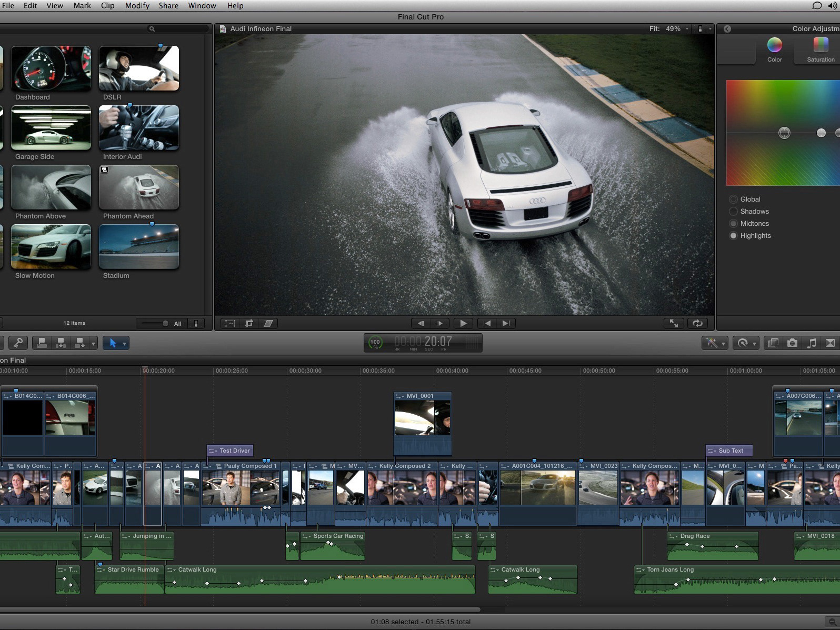
Task: Click the timeline horizontal scrollbar
Action: click(240, 610)
